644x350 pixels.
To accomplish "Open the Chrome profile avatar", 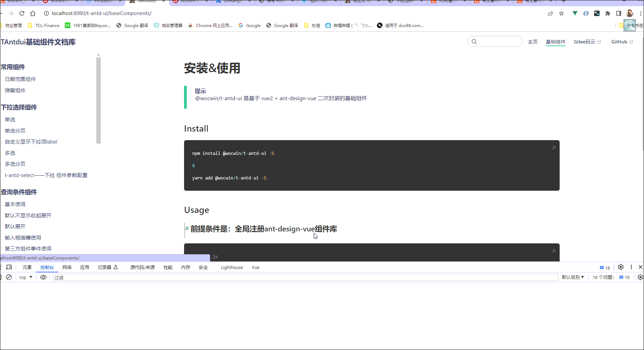I will coord(630,13).
